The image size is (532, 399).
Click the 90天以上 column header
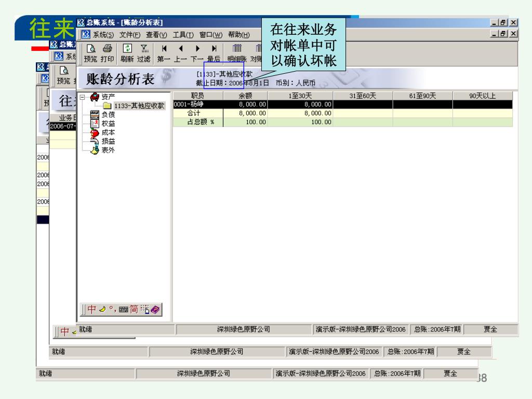click(x=483, y=96)
